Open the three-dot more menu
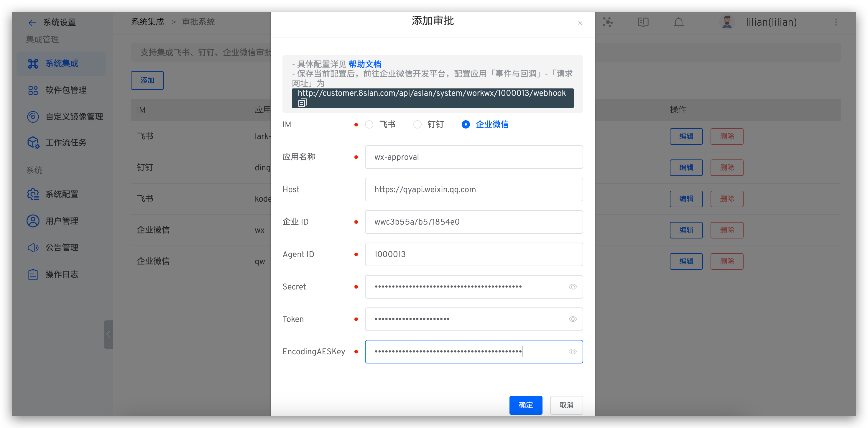 pos(836,22)
